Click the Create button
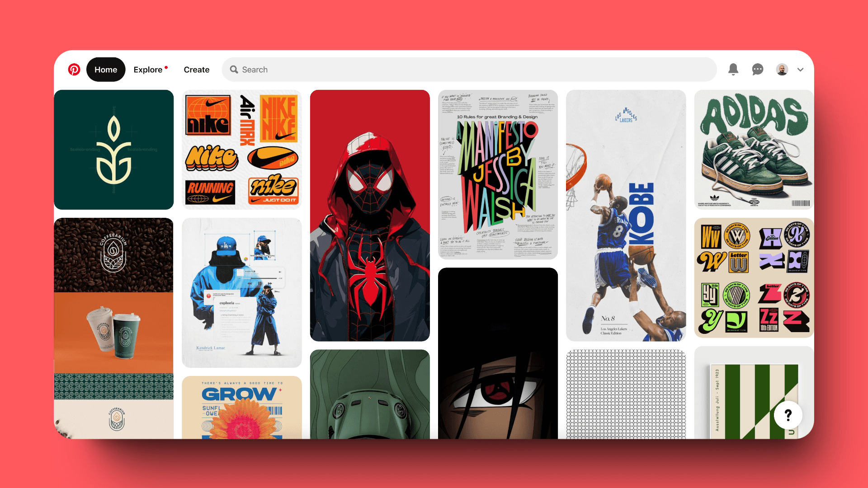This screenshot has width=868, height=488. coord(197,69)
